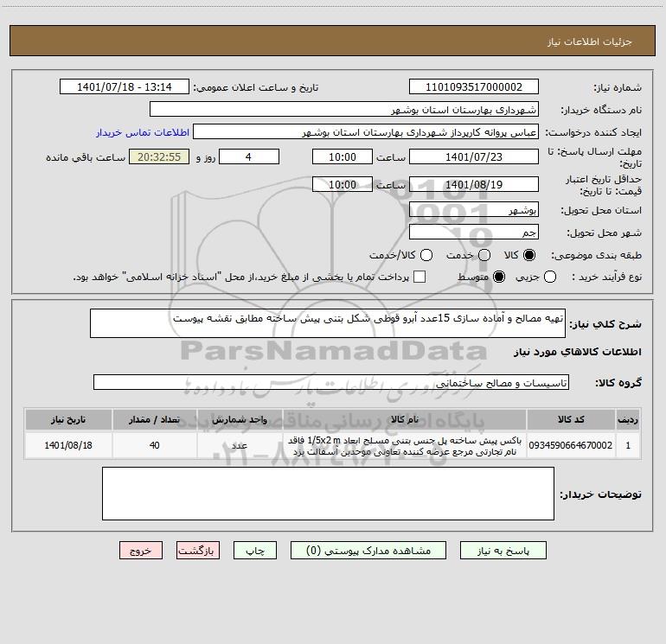Click the product name cell باکس پیش ساخته
The width and height of the screenshot is (666, 644).
405,445
